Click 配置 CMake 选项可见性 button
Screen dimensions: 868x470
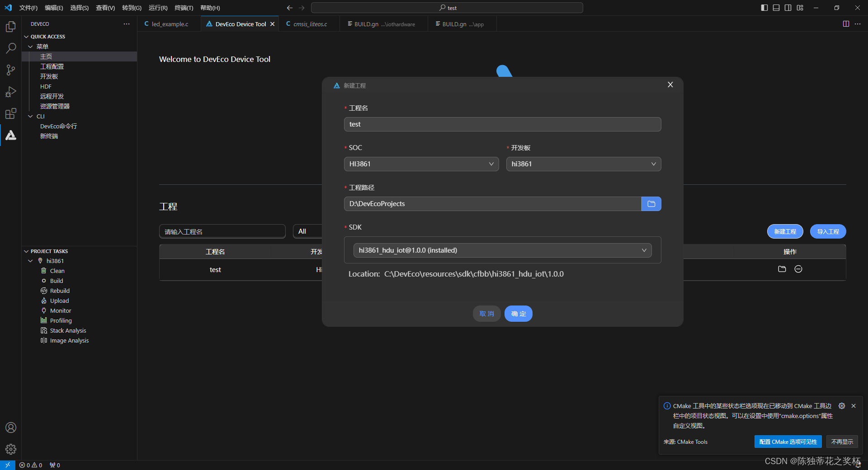point(788,442)
